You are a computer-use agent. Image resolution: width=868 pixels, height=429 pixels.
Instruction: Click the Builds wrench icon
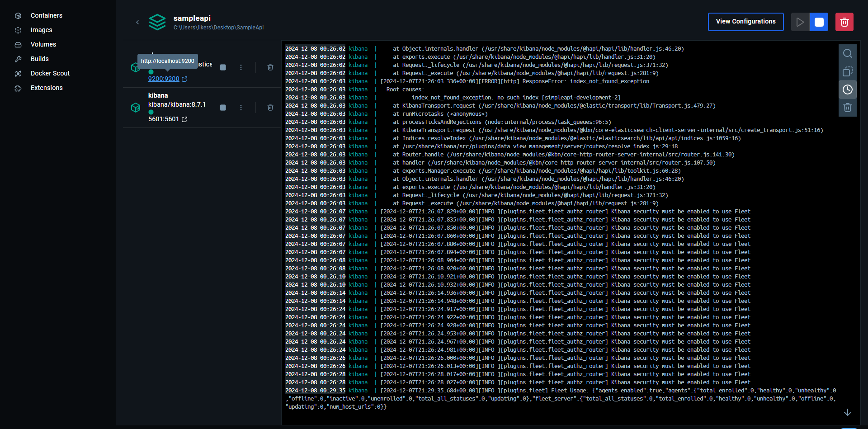pos(18,59)
